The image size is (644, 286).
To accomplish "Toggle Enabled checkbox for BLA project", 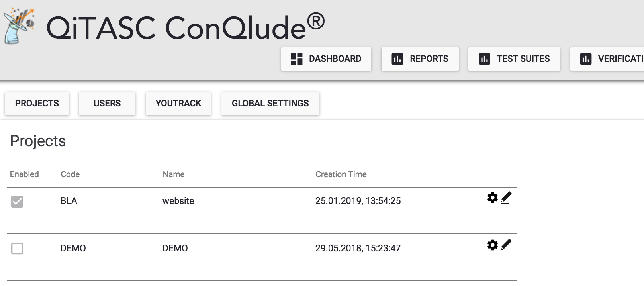I will pyautogui.click(x=17, y=202).
